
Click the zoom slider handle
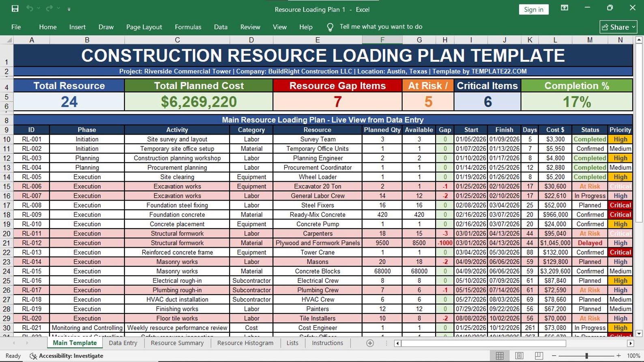(586, 356)
